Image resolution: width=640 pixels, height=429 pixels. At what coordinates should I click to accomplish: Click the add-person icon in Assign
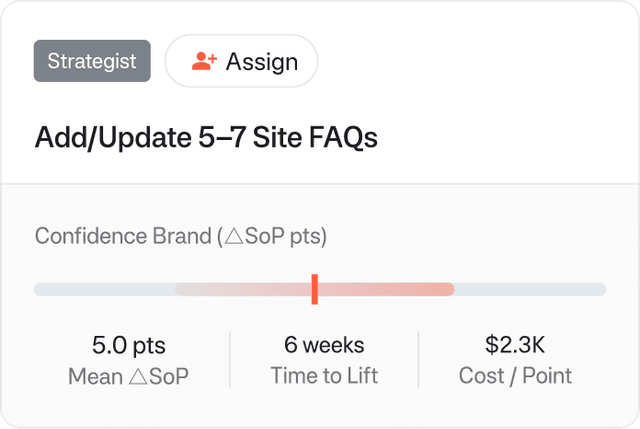(x=204, y=61)
